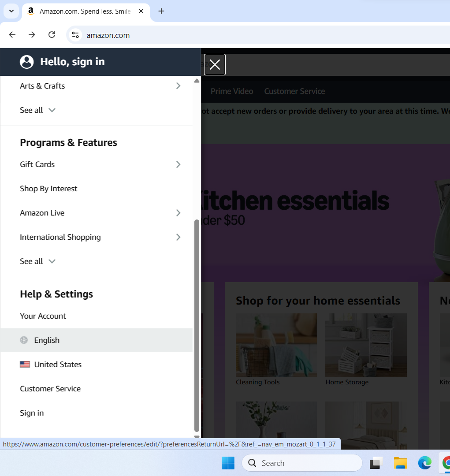Open File Explorer from the taskbar
Screen dimensions: 450x476
[x=400, y=463]
